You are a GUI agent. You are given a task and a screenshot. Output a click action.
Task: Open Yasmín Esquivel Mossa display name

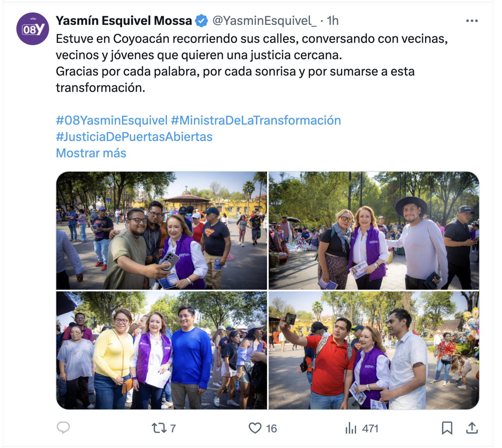124,21
